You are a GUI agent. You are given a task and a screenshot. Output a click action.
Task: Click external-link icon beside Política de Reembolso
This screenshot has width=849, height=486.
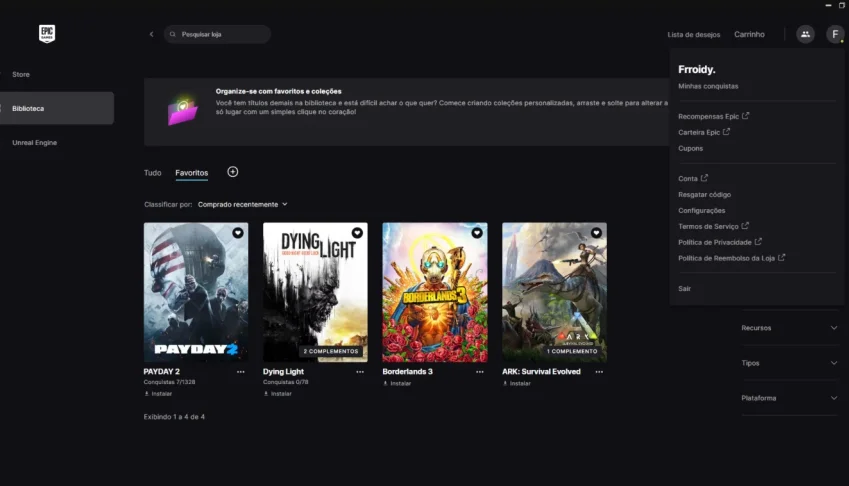(x=781, y=258)
